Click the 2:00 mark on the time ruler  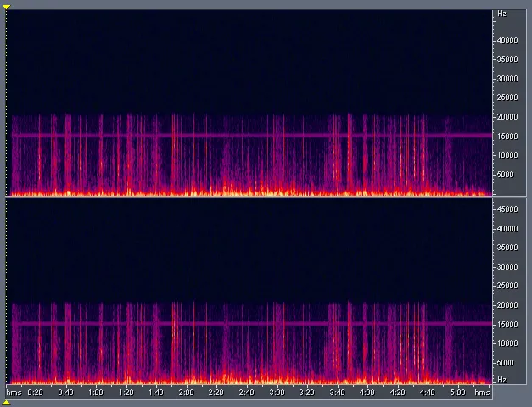click(x=187, y=393)
